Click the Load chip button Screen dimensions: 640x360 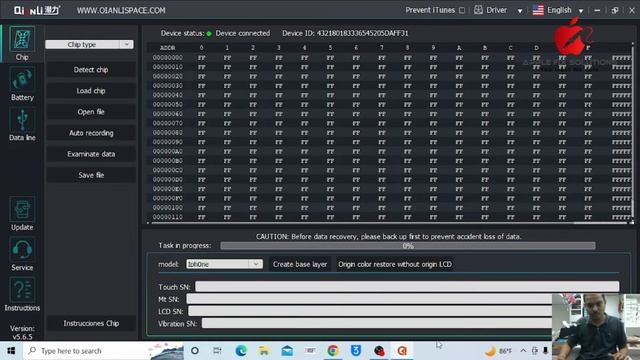[x=91, y=91]
